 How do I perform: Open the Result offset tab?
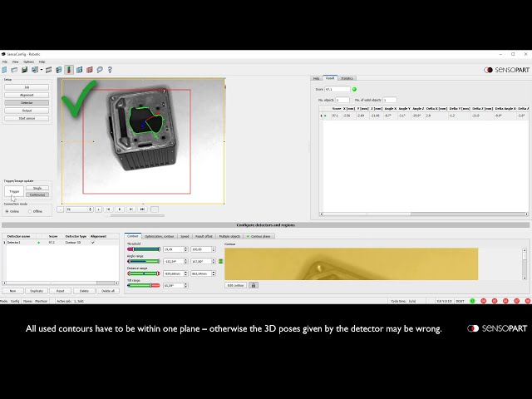coord(204,236)
